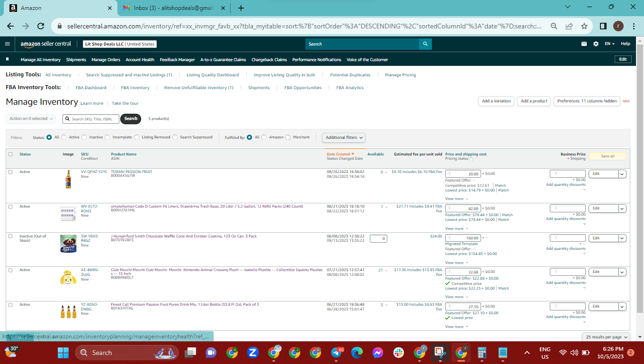Open the Edit dropdown arrow for Finest Call Puree
The image size is (644, 364).
[x=623, y=307]
